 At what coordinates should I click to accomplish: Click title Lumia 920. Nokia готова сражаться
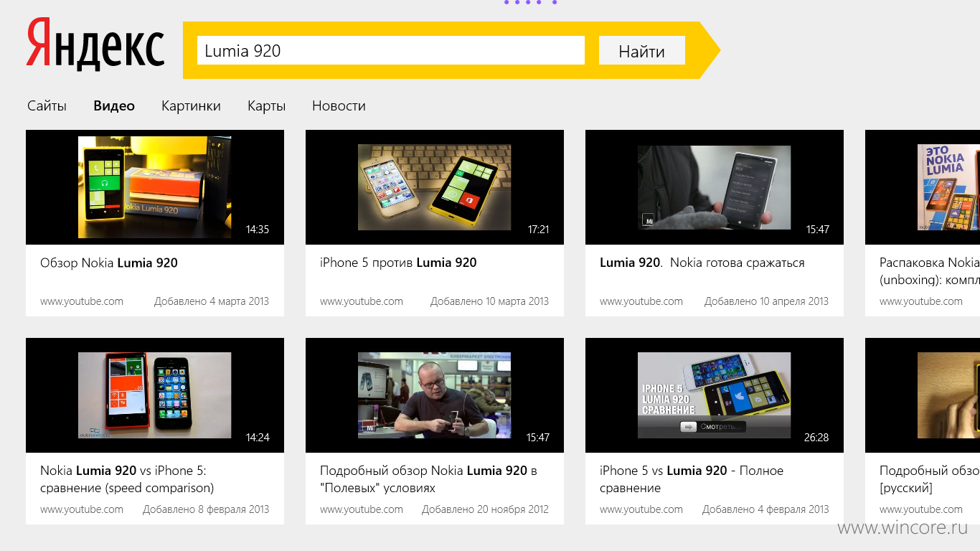coord(702,263)
